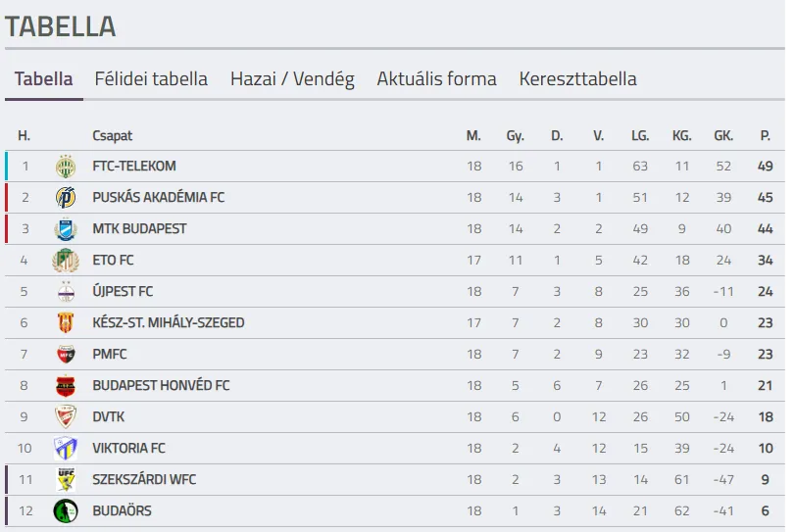
Task: Click the DVTK club crest
Action: [66, 417]
